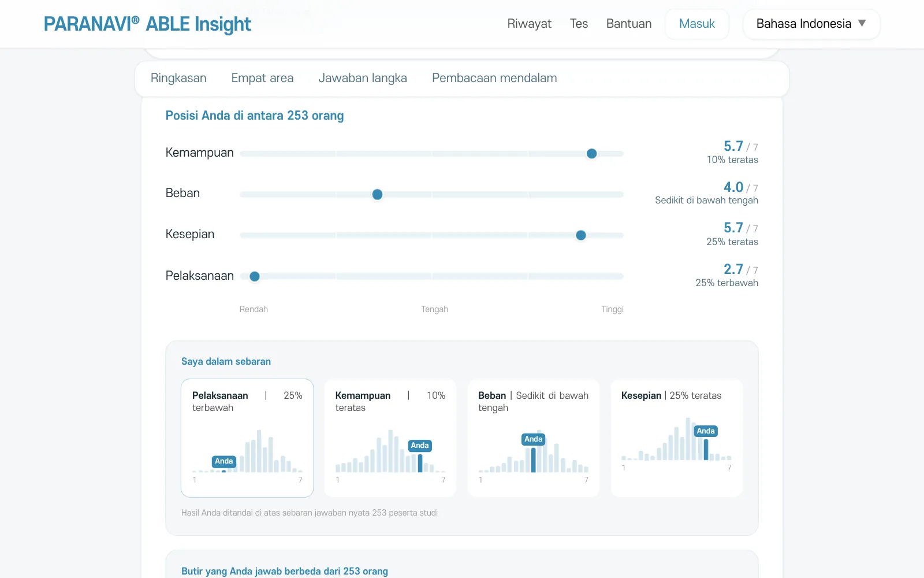924x578 pixels.
Task: Click 'Butir yang Anda jawab berbeda' heading
Action: [285, 571]
